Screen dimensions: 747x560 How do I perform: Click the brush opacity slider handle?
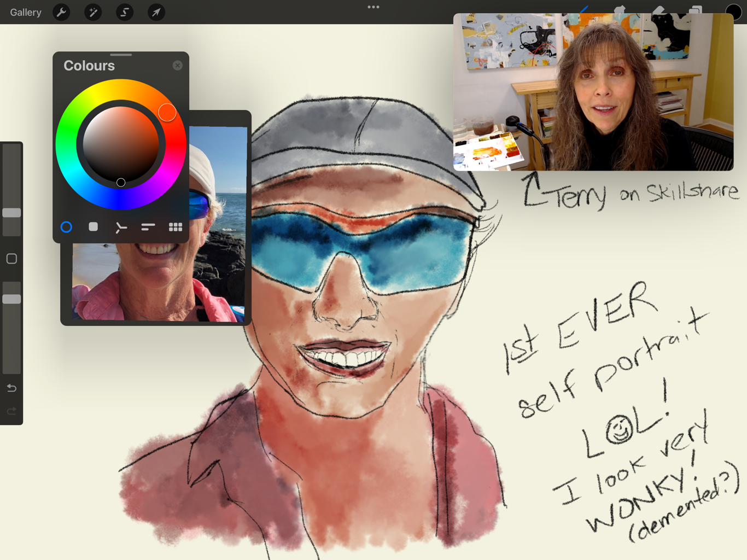point(11,299)
